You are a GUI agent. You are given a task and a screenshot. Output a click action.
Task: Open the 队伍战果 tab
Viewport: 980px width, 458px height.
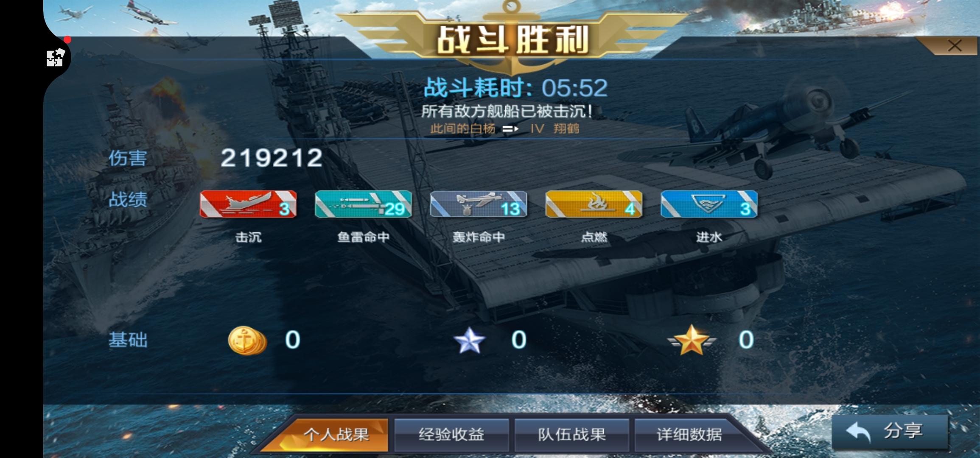click(571, 435)
